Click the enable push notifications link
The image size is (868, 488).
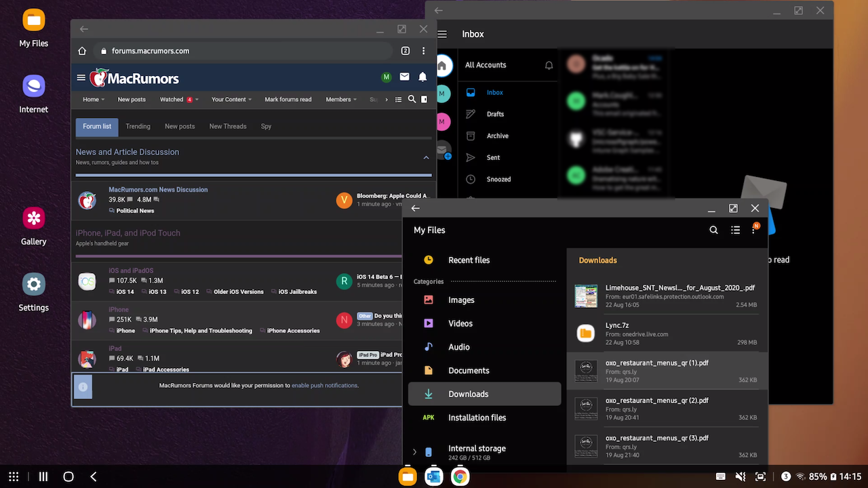324,386
